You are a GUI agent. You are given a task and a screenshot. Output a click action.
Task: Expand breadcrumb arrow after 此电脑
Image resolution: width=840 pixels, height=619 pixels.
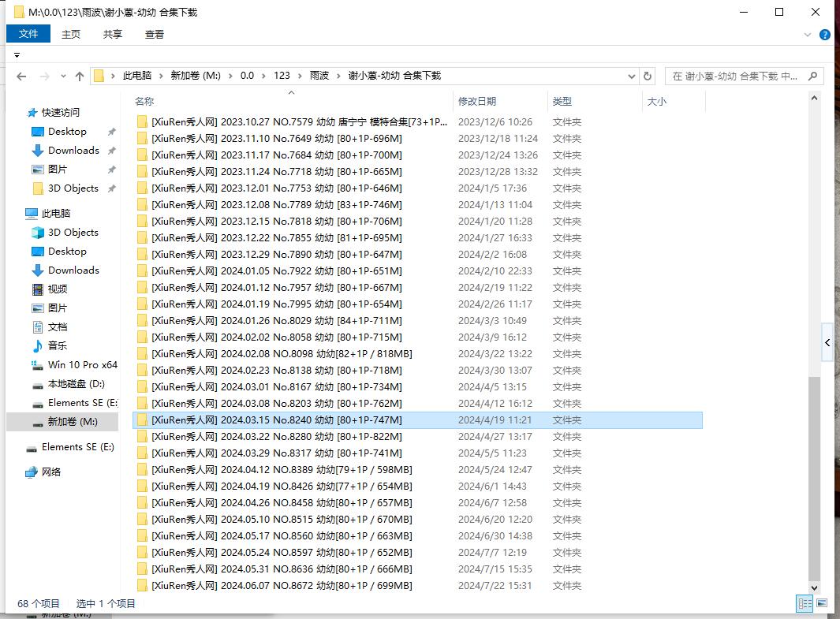[x=161, y=76]
